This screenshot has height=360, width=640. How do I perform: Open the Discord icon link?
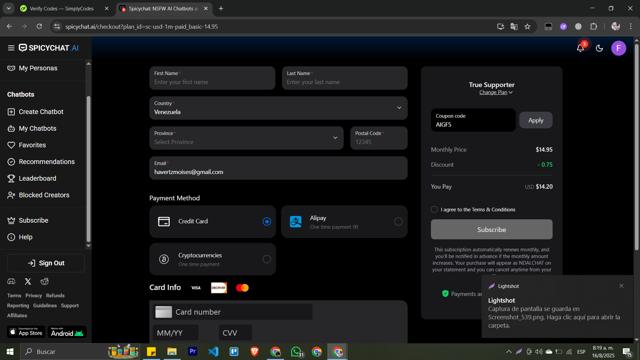coord(11,282)
